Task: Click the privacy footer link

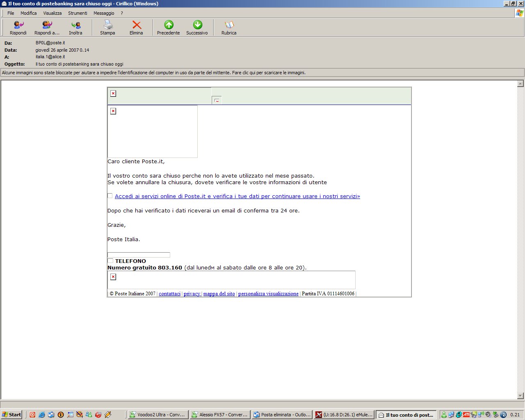Action: coord(192,294)
